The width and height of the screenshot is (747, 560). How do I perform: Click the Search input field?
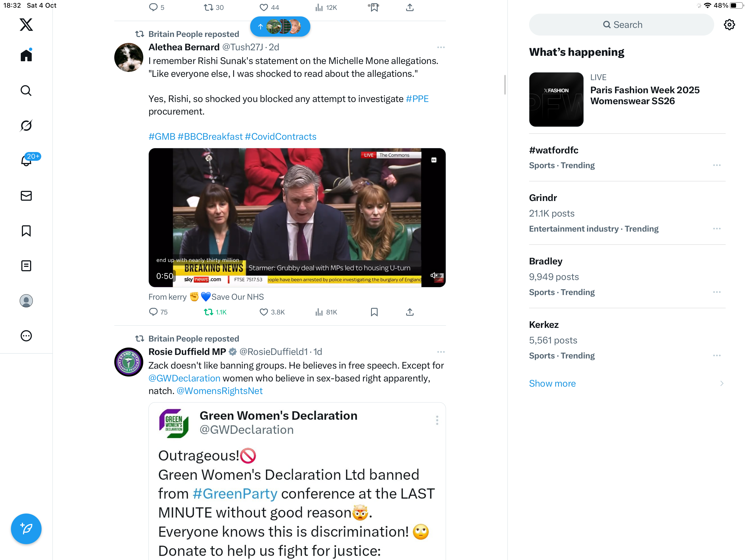pyautogui.click(x=621, y=25)
